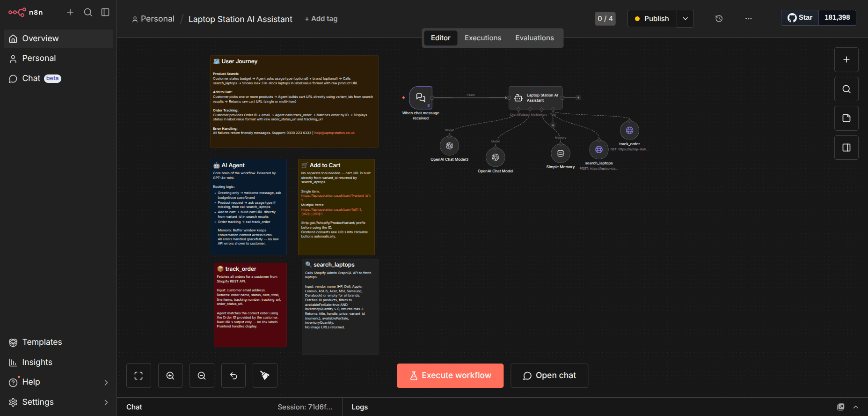Select the OpenAI Chat Model3 node
Image resolution: width=868 pixels, height=416 pixels.
[x=449, y=146]
